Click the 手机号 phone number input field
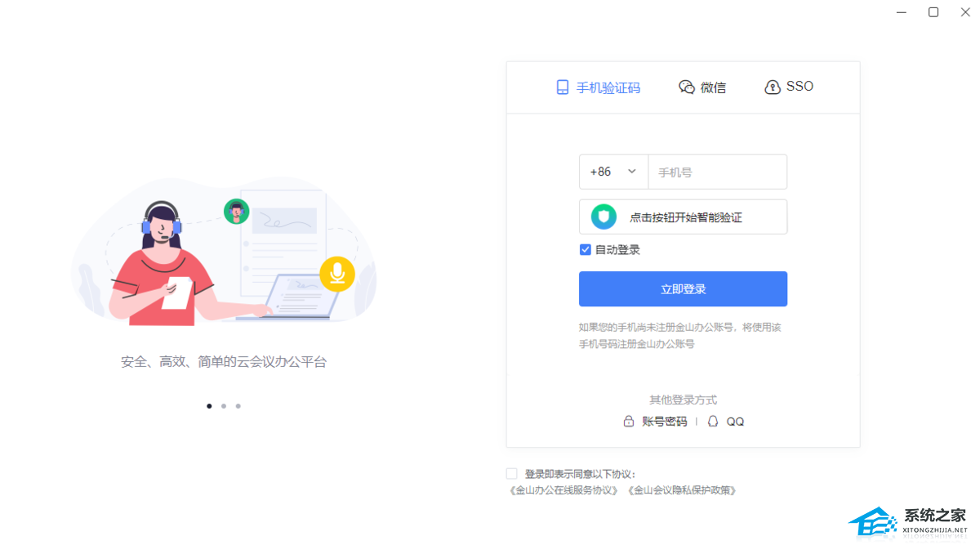The width and height of the screenshot is (980, 545). tap(717, 172)
